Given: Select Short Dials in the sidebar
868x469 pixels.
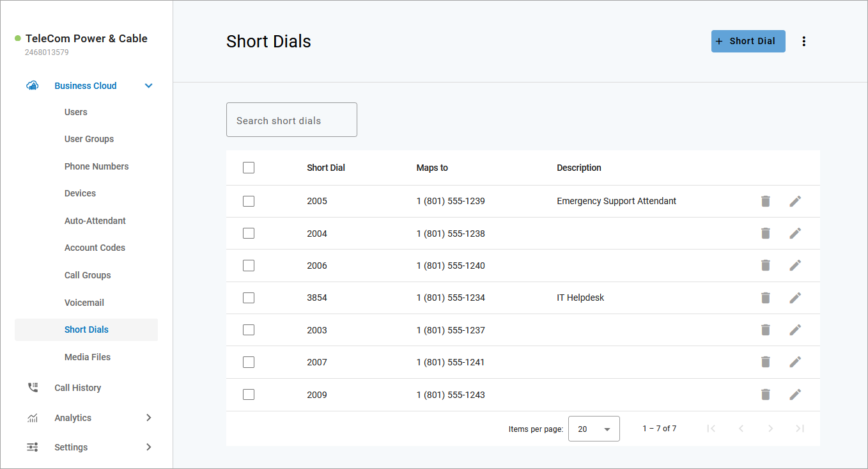Looking at the screenshot, I should click(x=86, y=330).
